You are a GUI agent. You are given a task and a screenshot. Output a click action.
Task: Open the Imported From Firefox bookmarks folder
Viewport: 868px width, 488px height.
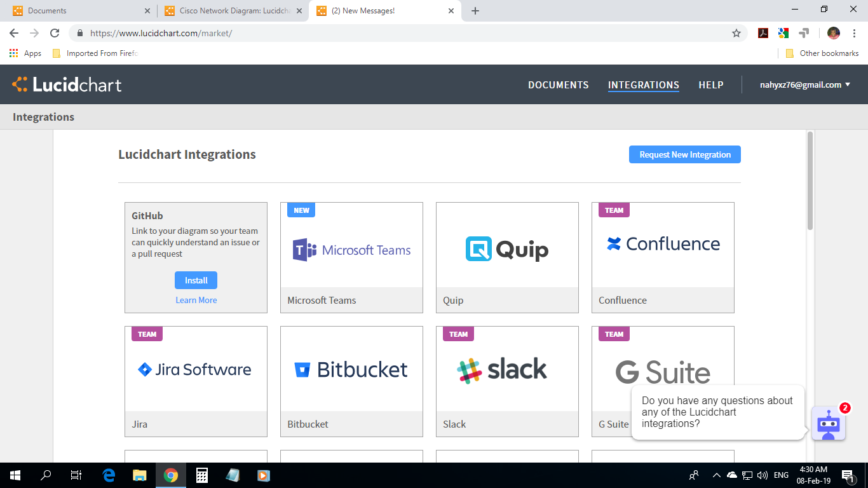coord(95,53)
